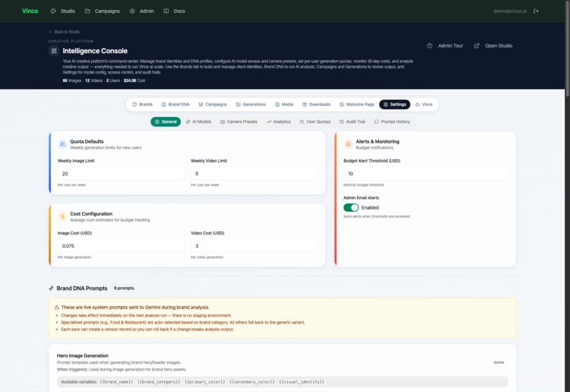Click the $24.08 Cost stat
The width and height of the screenshot is (570, 392).
134,81
